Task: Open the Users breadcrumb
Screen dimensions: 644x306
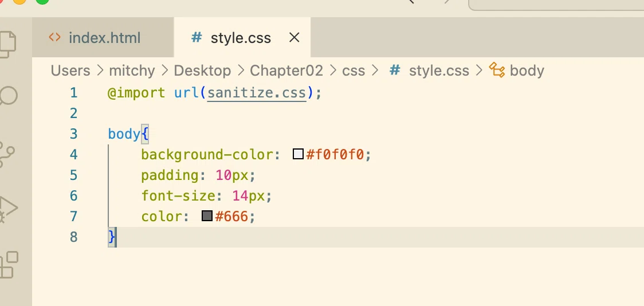Action: coord(70,70)
